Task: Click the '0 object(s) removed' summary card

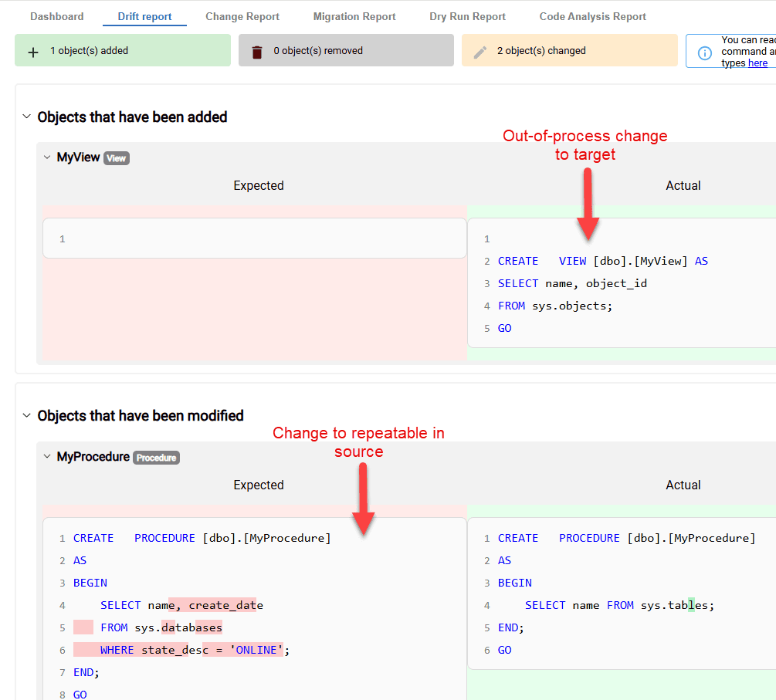Action: (x=346, y=50)
